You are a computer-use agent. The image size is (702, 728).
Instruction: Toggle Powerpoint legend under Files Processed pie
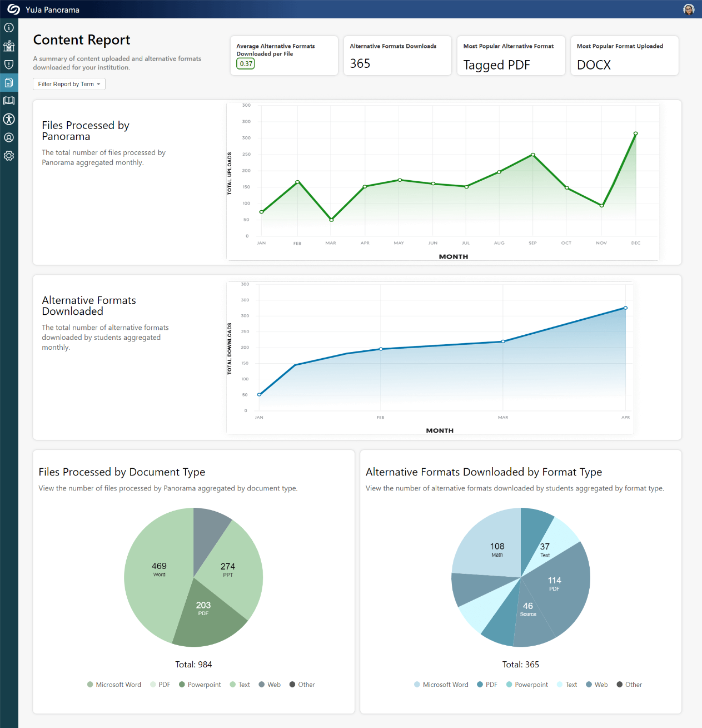tap(200, 685)
